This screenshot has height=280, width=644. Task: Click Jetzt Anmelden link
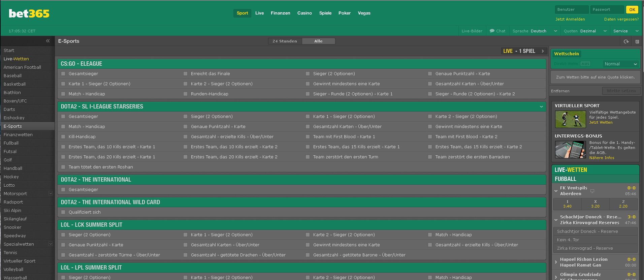coord(570,19)
